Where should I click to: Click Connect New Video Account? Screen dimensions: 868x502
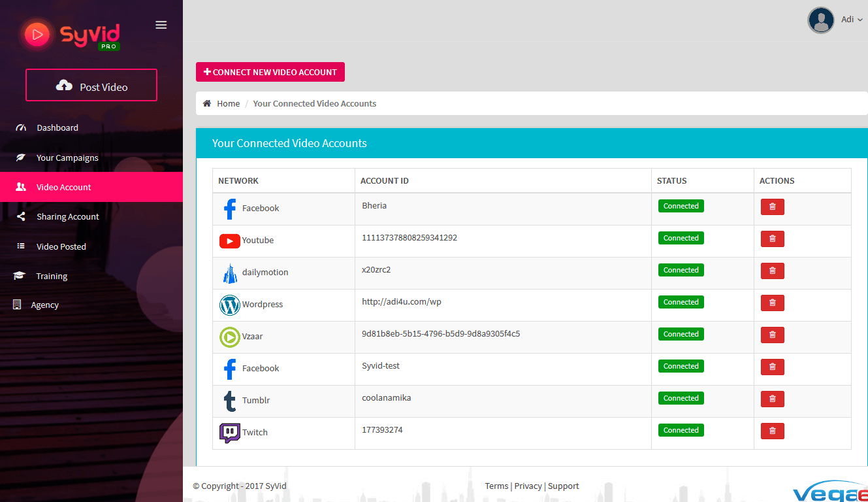[x=270, y=72]
